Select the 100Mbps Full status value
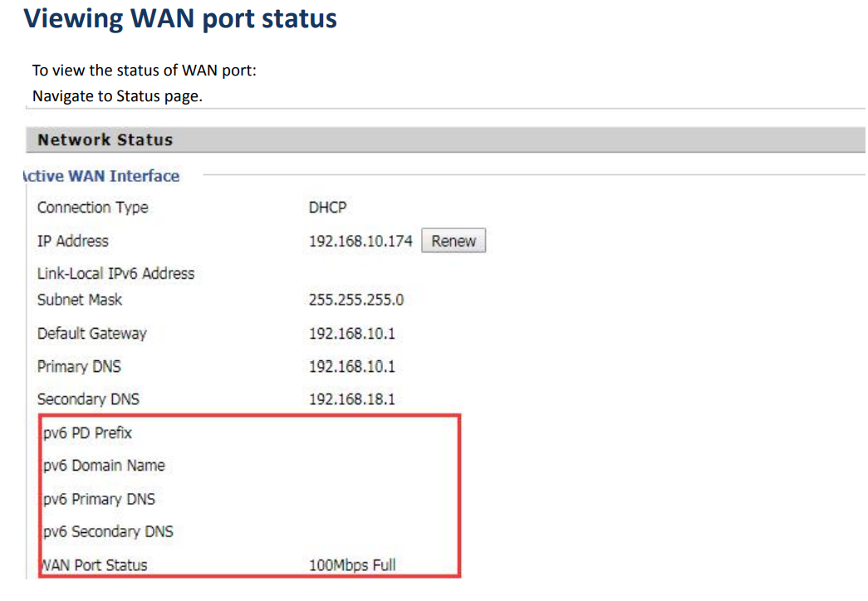The image size is (868, 601). click(x=352, y=565)
